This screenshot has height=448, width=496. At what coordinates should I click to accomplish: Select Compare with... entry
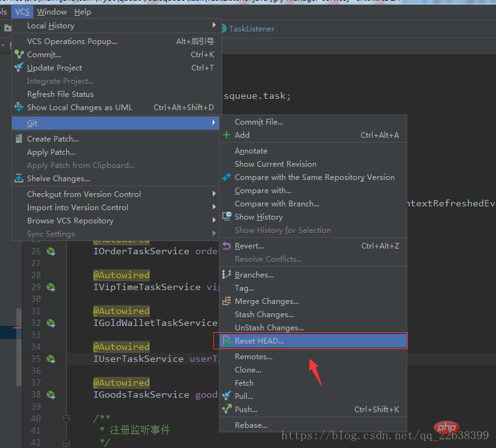(x=313, y=191)
